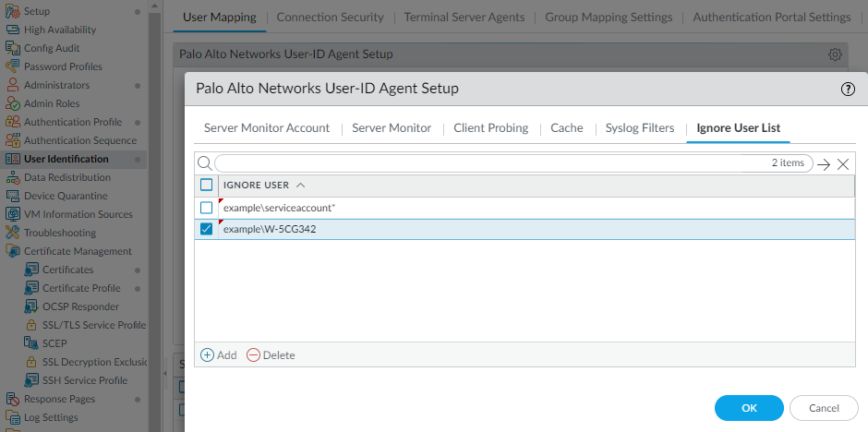Sort by the Ignore User column arrow

click(x=301, y=185)
